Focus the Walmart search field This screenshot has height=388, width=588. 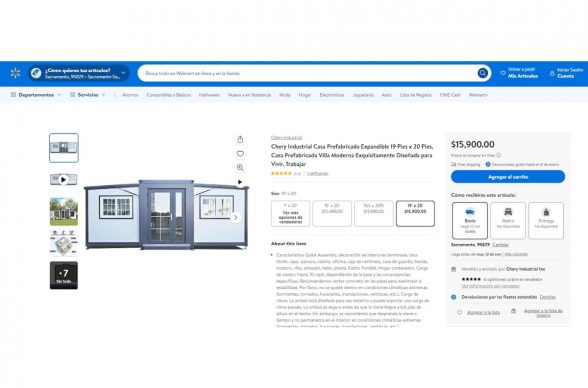click(x=308, y=73)
